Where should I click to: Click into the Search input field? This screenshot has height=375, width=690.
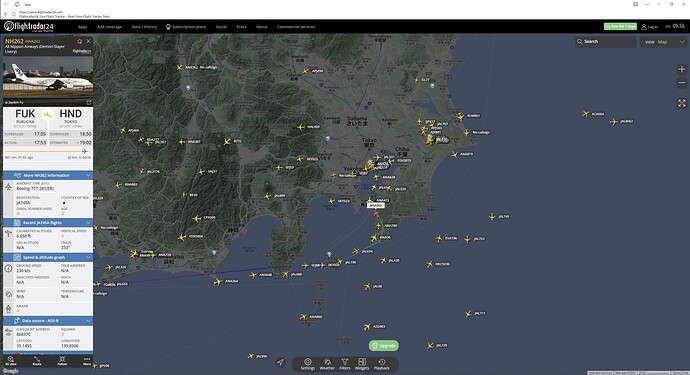pos(606,42)
